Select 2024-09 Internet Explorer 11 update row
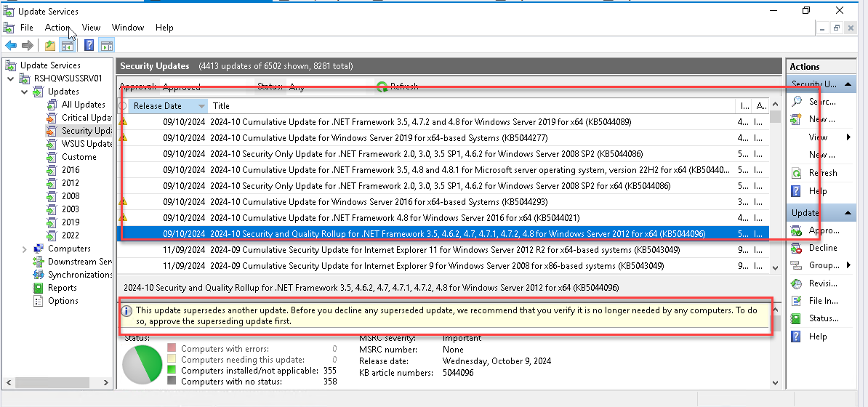The width and height of the screenshot is (868, 407). [x=443, y=250]
